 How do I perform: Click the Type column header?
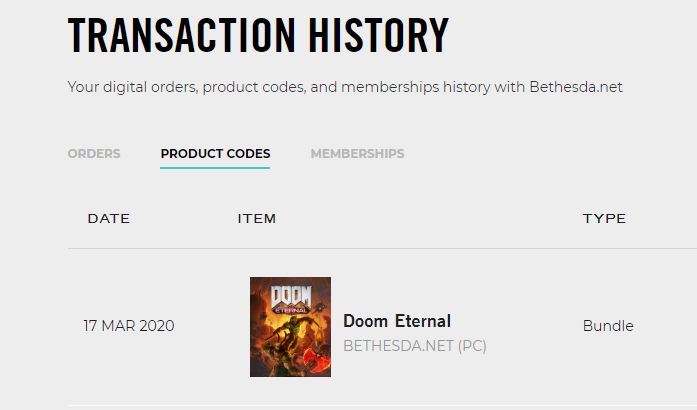(604, 218)
